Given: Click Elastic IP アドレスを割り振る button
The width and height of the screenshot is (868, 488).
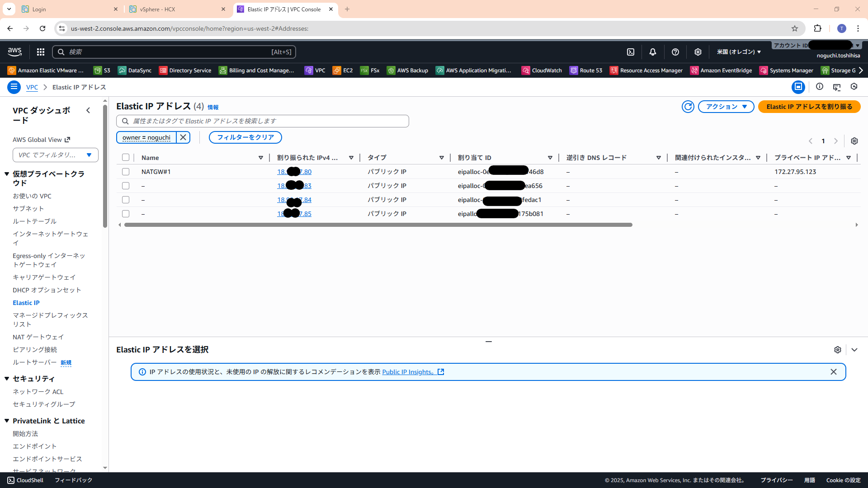Looking at the screenshot, I should tap(809, 107).
